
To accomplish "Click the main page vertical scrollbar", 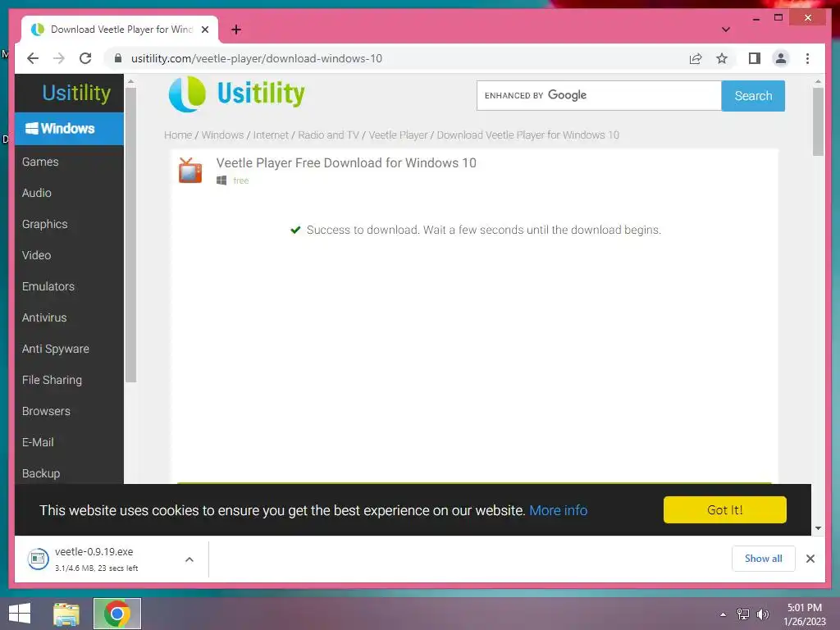I will click(818, 122).
